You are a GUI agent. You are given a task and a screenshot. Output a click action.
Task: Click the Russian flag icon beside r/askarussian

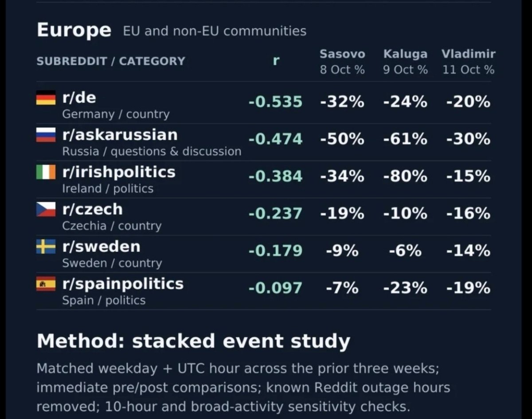[46, 135]
